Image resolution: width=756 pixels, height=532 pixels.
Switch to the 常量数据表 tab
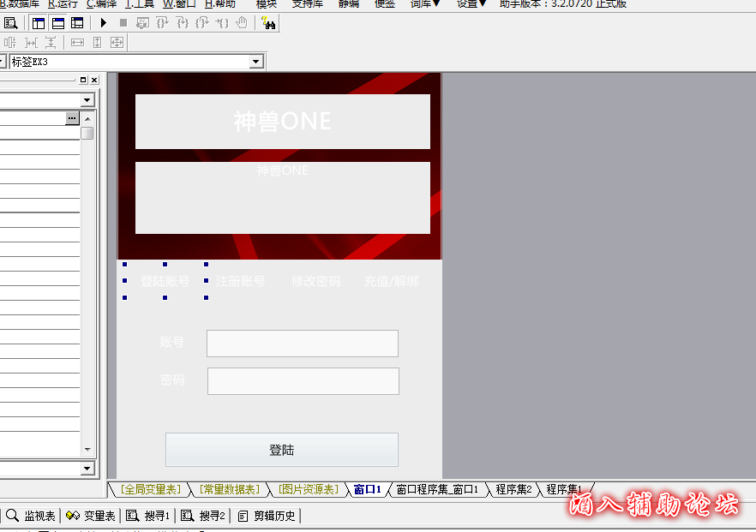[x=229, y=489]
